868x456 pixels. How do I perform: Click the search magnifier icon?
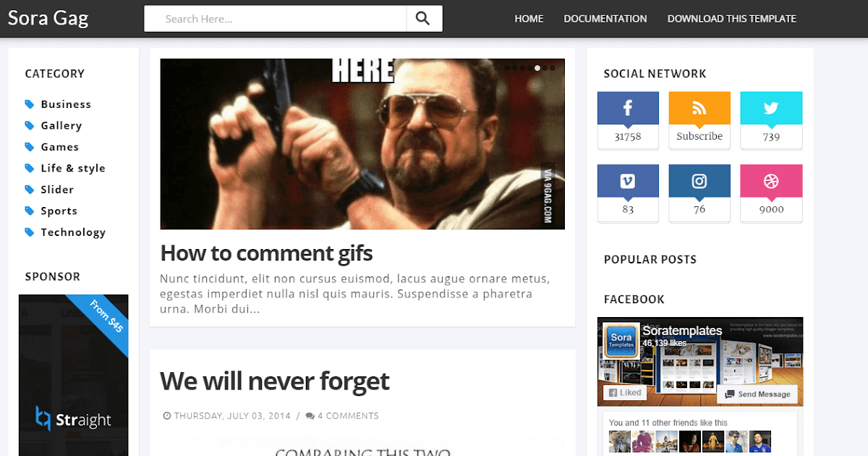[x=425, y=18]
